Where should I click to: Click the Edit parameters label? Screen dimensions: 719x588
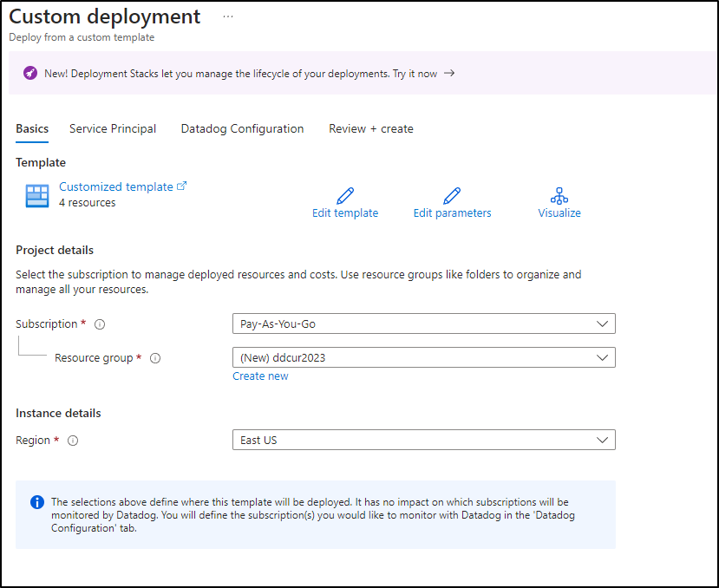pos(452,212)
